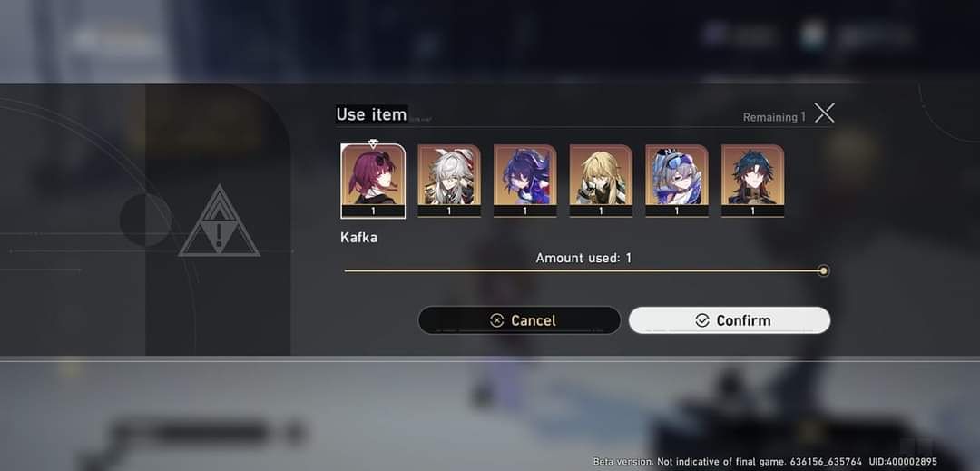The height and width of the screenshot is (471, 980).
Task: Choose the white-haired character portrait
Action: tap(449, 181)
